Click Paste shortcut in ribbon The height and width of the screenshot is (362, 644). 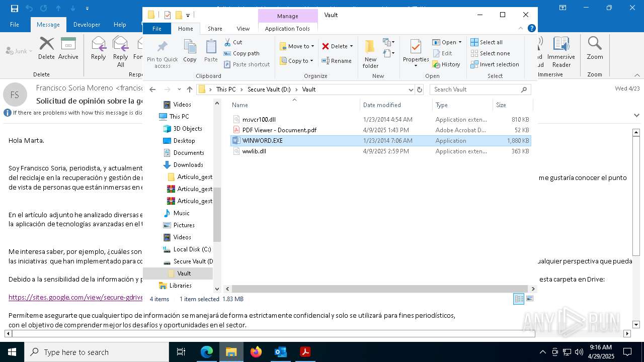[247, 64]
